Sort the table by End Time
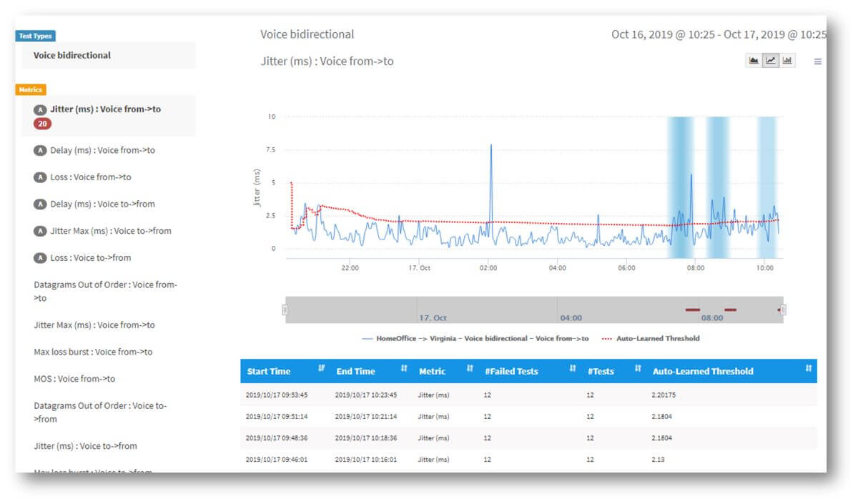This screenshot has width=858, height=504. point(405,370)
